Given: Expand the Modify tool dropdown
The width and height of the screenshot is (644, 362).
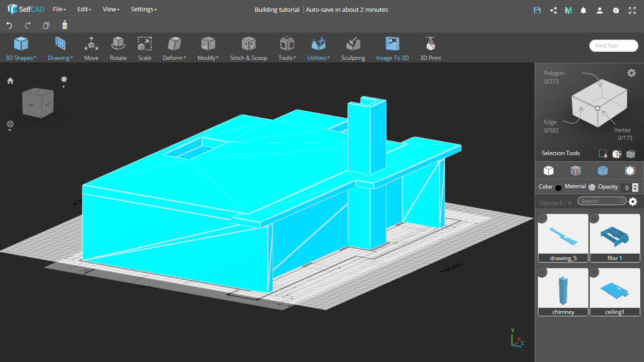Looking at the screenshot, I should click(208, 49).
